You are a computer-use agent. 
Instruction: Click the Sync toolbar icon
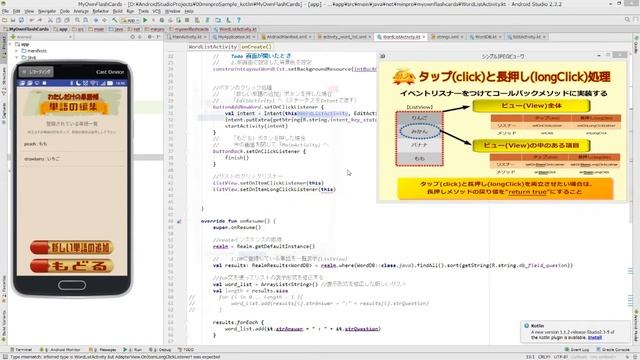(21, 20)
